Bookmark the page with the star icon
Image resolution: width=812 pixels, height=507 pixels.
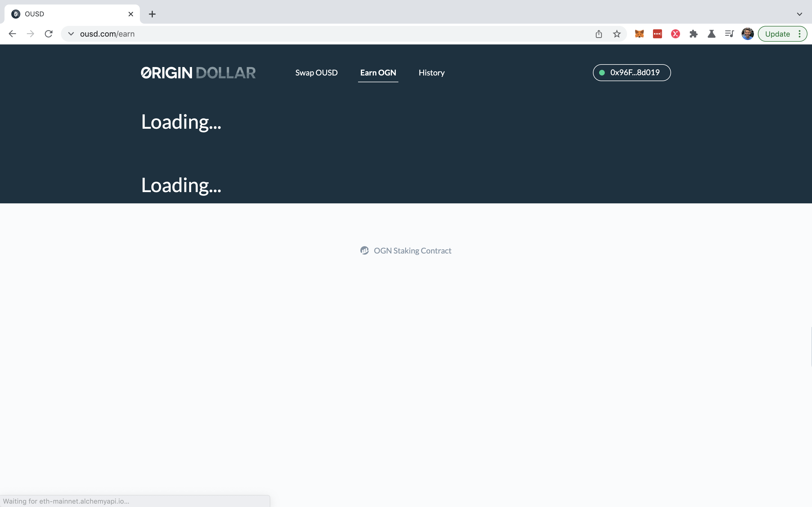click(x=617, y=34)
